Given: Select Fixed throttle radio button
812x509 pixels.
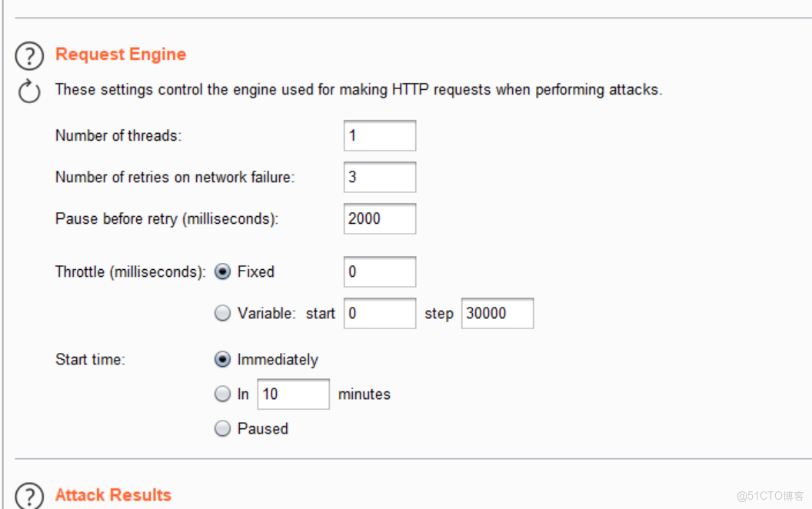Looking at the screenshot, I should (222, 271).
